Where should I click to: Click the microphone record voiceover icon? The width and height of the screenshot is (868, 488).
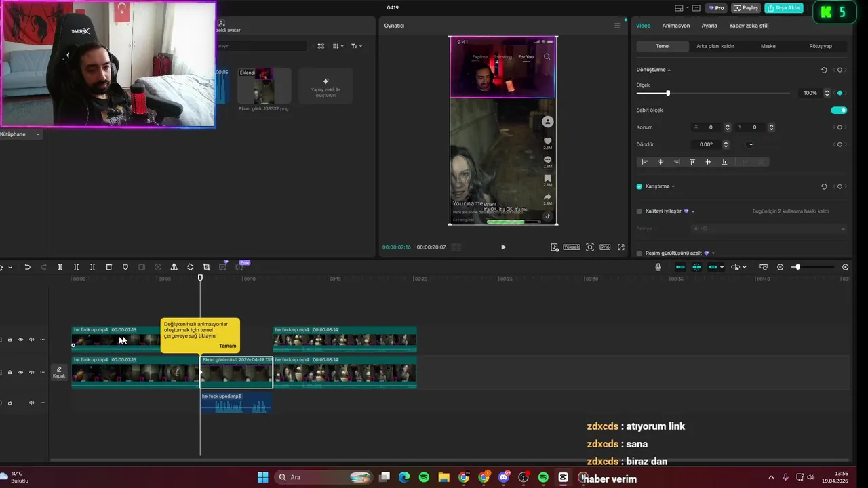click(658, 267)
